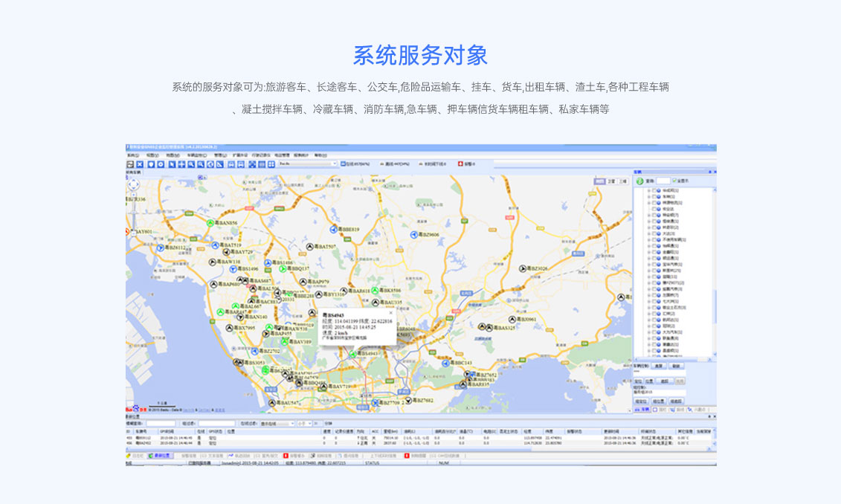The image size is (841, 504).
Task: Click the vehicle tree vertical scrollbar
Action: tap(715, 271)
